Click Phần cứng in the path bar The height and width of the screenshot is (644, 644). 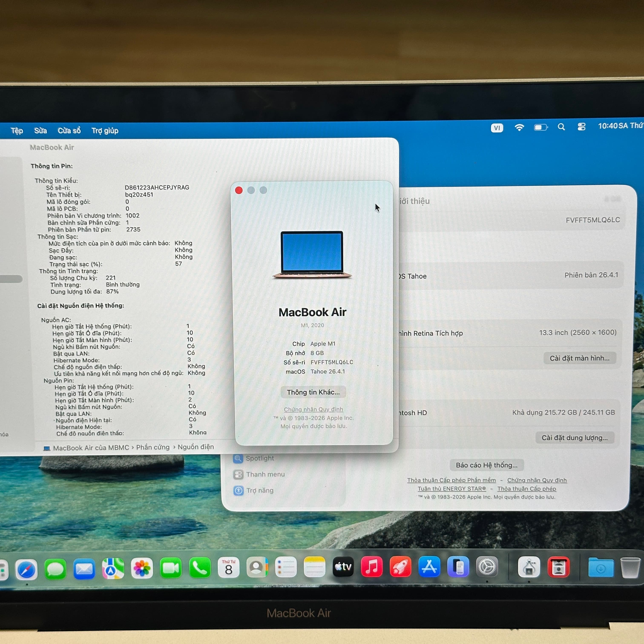tap(153, 447)
